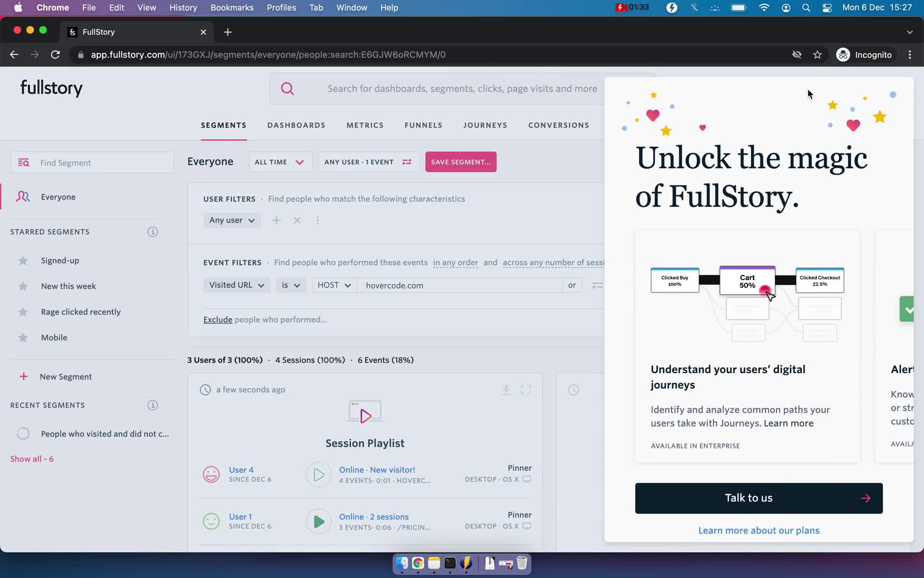Toggle the 'in any order' event filter setting
Screen dimensions: 924x578
pos(454,263)
